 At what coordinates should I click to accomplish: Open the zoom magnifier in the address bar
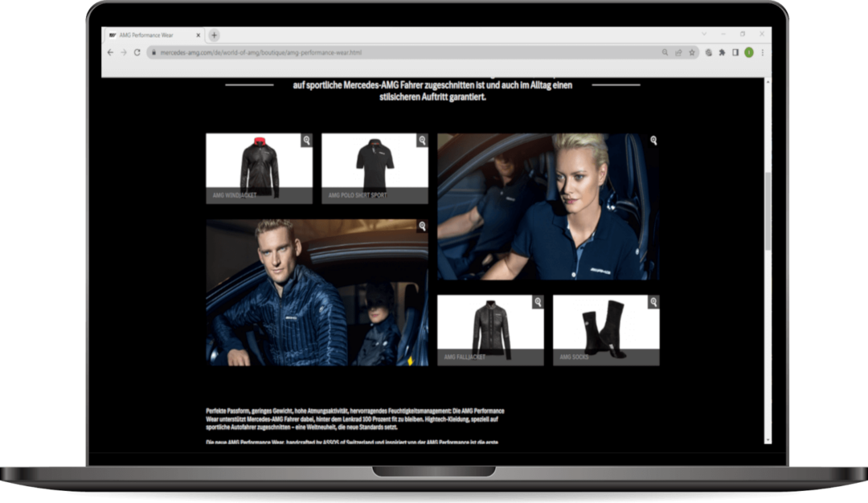[665, 52]
